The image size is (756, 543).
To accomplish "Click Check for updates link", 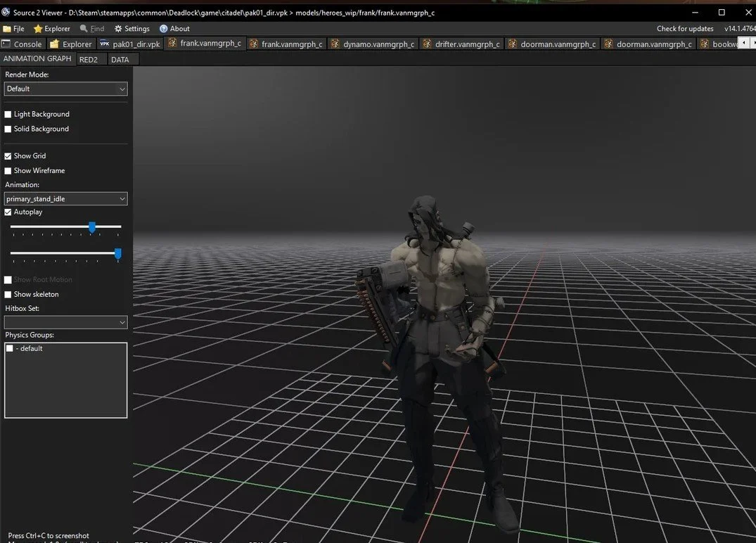I will 685,28.
